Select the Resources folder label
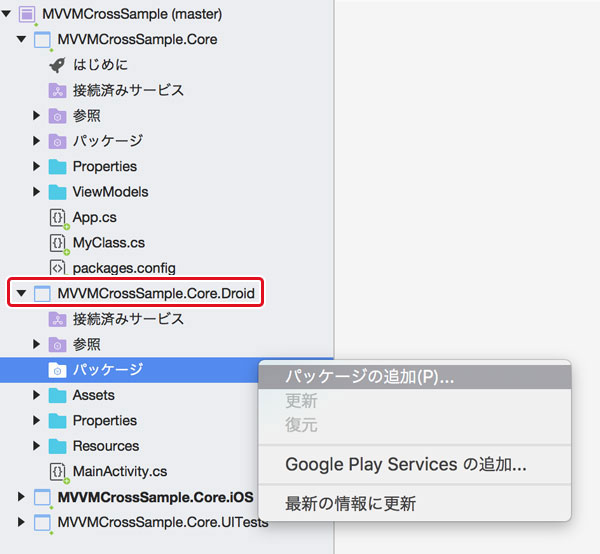 point(106,446)
